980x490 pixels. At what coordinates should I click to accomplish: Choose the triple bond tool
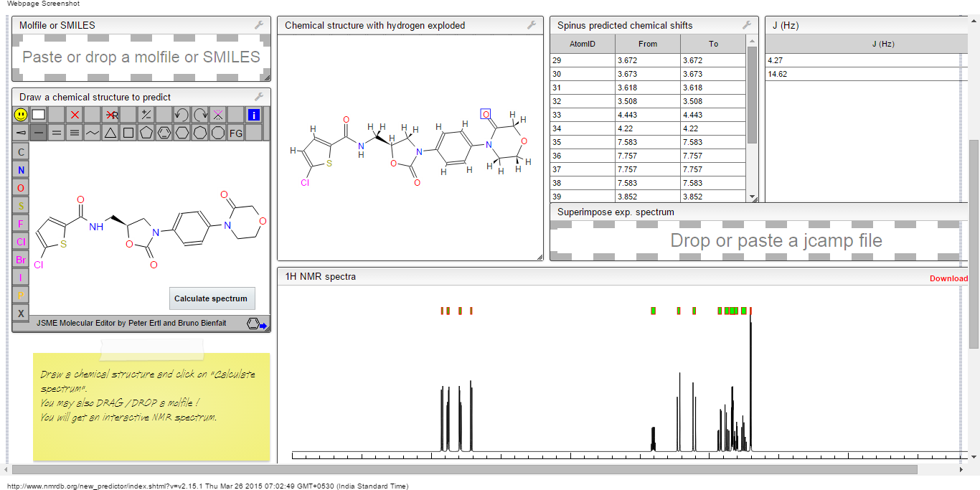click(75, 133)
